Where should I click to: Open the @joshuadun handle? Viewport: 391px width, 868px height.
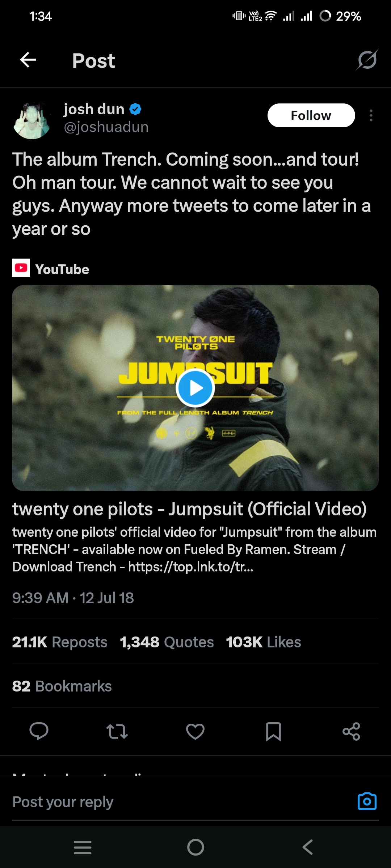point(106,127)
